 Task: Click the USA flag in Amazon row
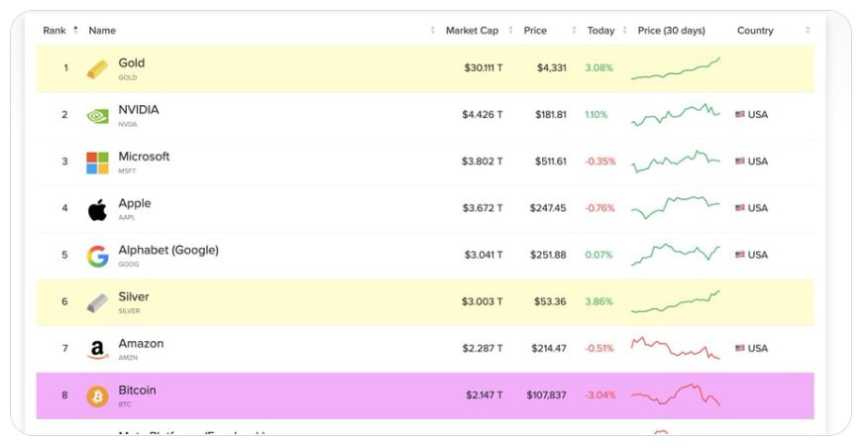[740, 348]
